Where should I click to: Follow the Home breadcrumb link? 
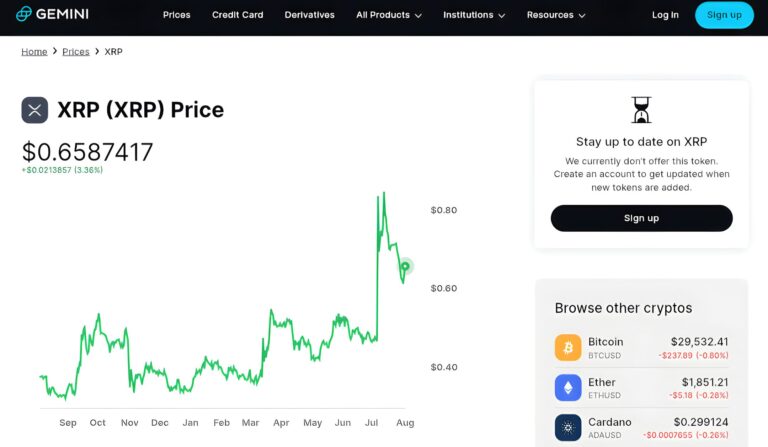(34, 51)
